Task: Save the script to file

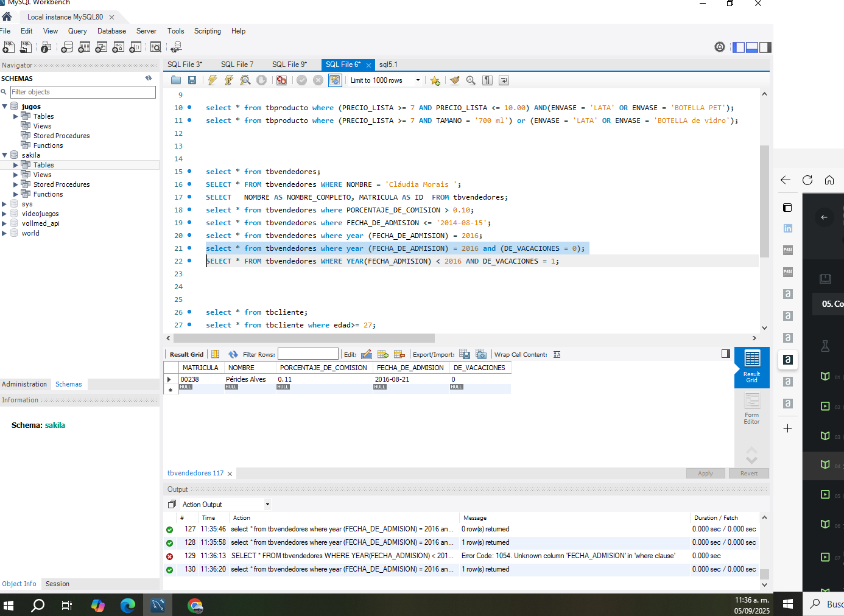Action: (192, 80)
